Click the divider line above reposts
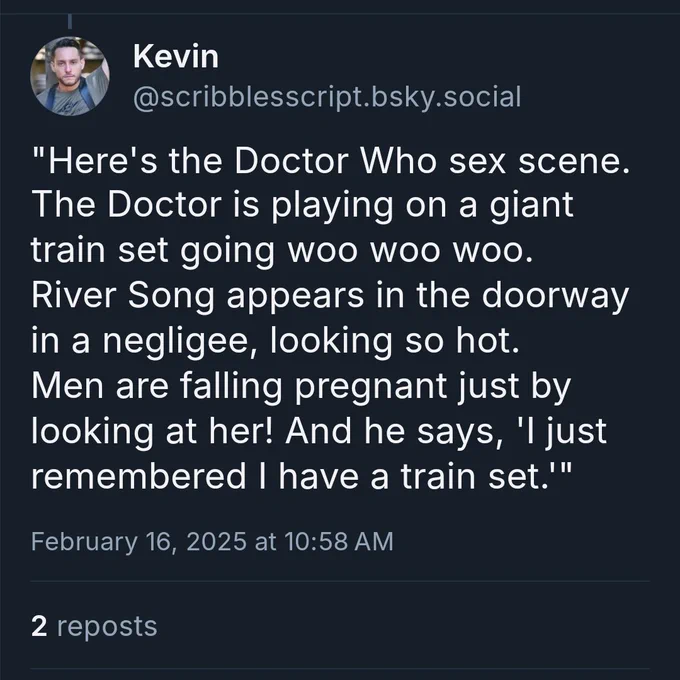Viewport: 680px width, 680px height. [340, 581]
